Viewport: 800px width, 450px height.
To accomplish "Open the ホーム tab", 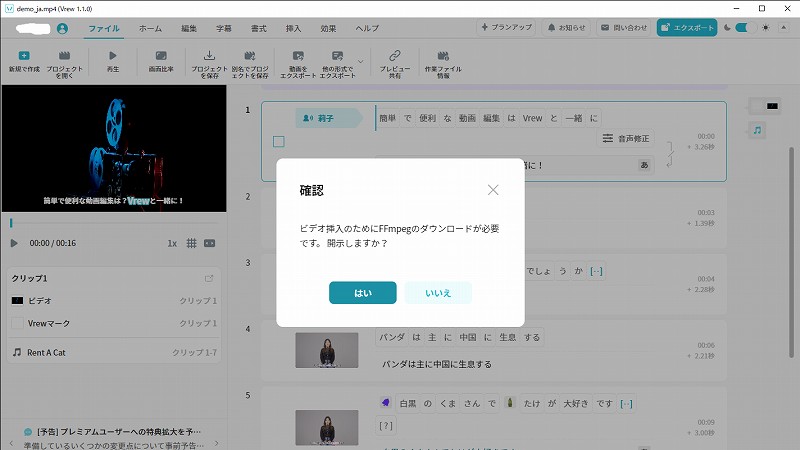I will 150,29.
